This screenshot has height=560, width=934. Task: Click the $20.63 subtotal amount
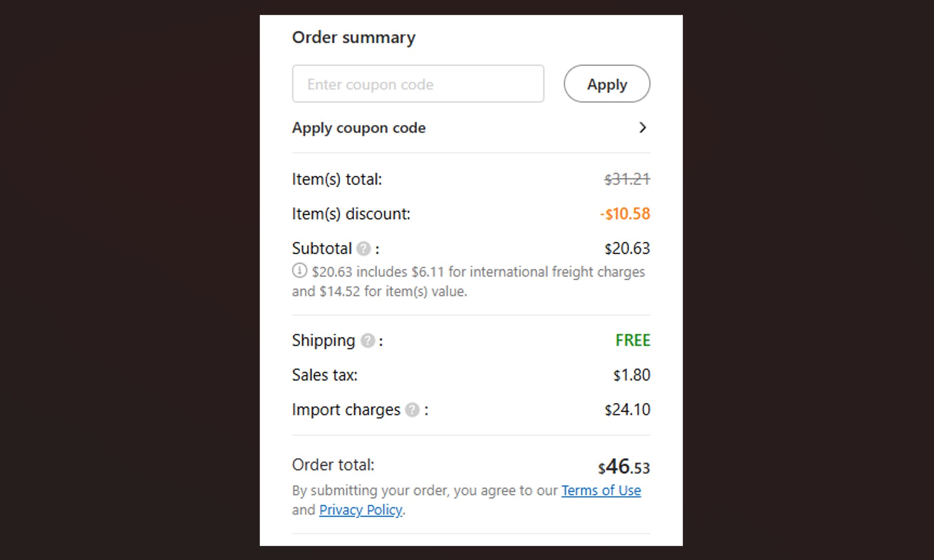pyautogui.click(x=627, y=249)
